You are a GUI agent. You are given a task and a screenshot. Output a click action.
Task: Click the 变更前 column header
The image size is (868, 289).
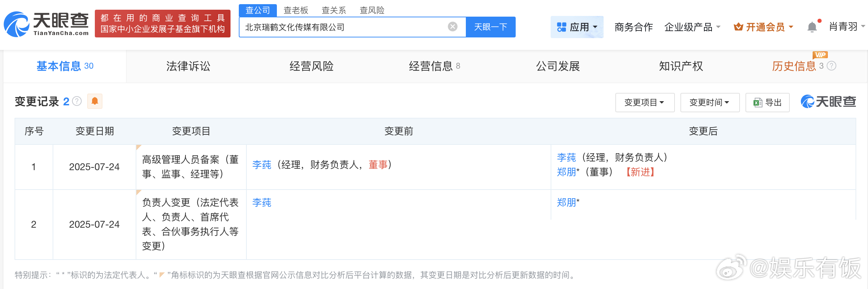399,131
